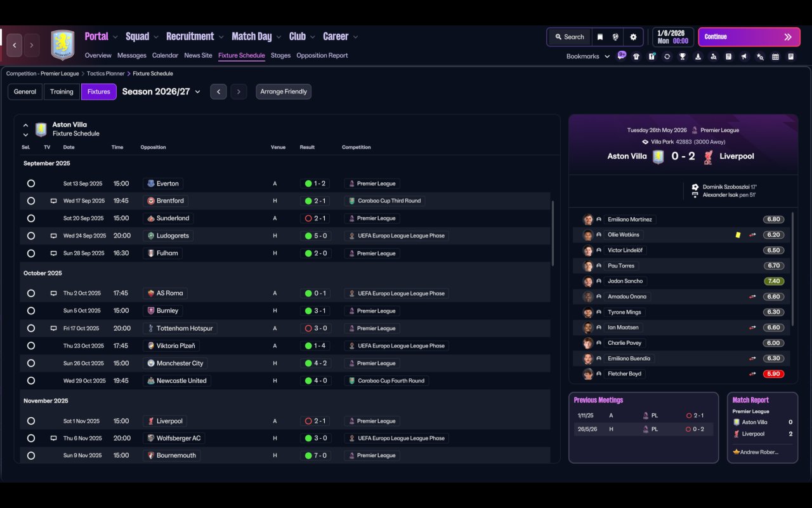Click the 7 - 0 result against Bournemouth
812x508 pixels.
(x=315, y=455)
